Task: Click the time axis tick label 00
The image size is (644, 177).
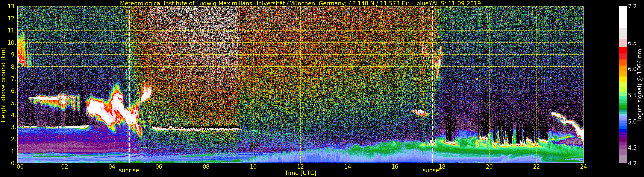Action: 20,166
